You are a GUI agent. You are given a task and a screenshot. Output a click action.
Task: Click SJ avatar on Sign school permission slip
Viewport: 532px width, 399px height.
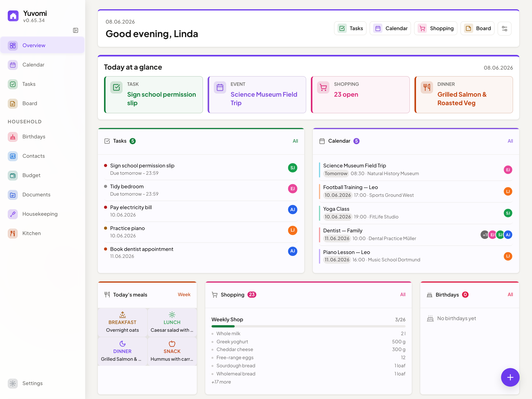(x=292, y=168)
